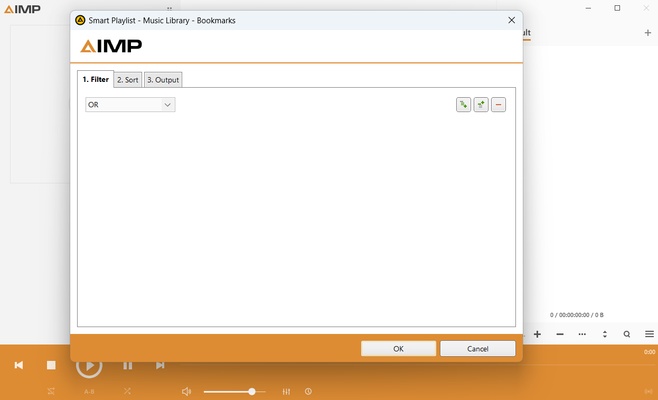
Task: Skip to next track in AIMP player
Action: click(x=160, y=365)
